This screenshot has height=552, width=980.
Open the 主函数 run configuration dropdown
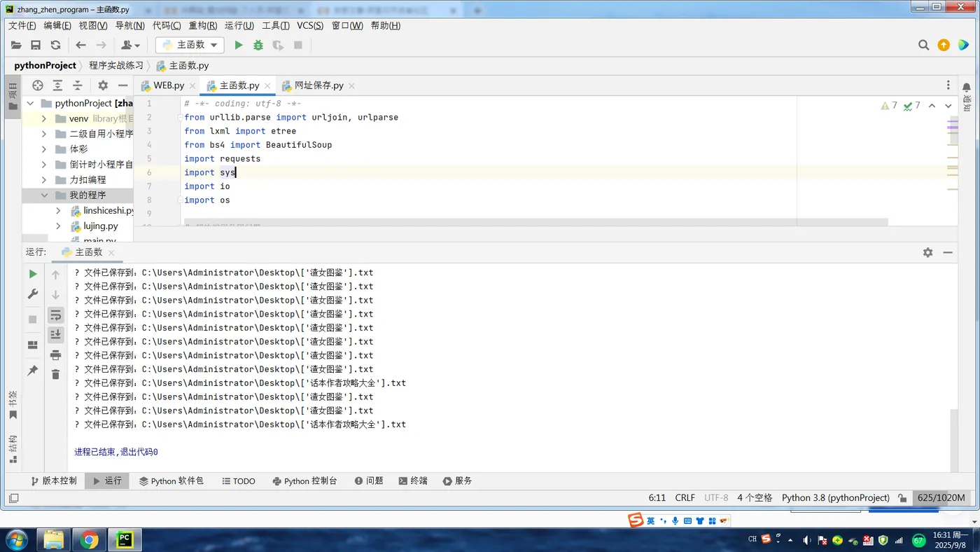pyautogui.click(x=190, y=45)
